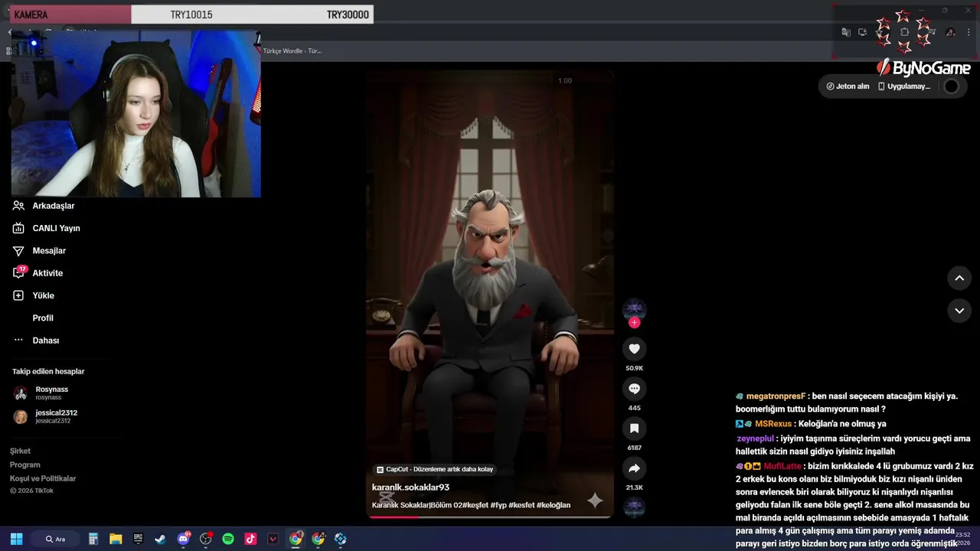Open the second Chrome icon on the taskbar

318,539
